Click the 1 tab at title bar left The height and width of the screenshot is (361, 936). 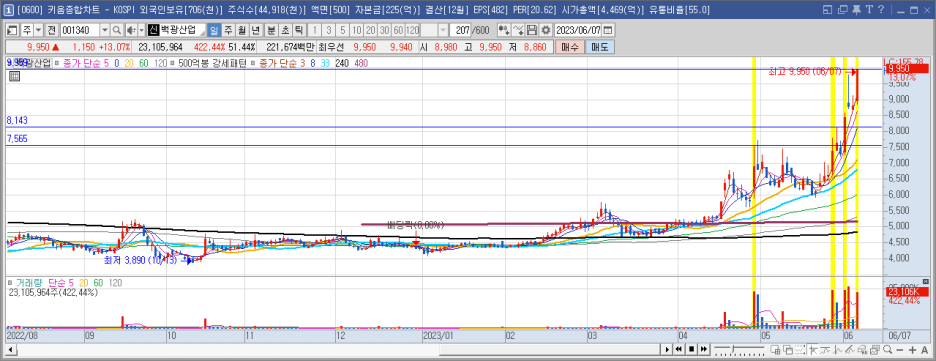pyautogui.click(x=8, y=9)
